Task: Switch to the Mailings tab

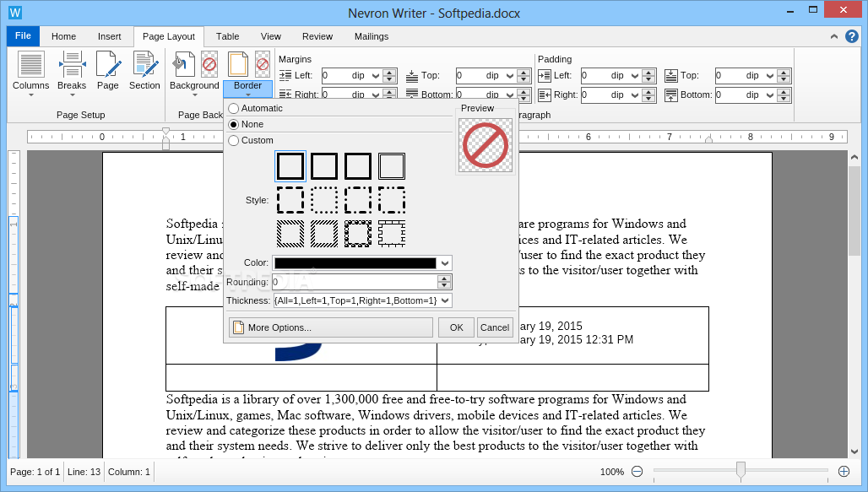Action: click(x=372, y=36)
